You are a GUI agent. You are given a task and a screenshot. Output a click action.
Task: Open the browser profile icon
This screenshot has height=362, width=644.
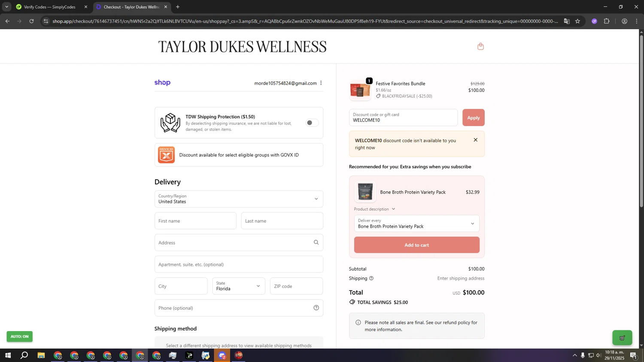(624, 21)
